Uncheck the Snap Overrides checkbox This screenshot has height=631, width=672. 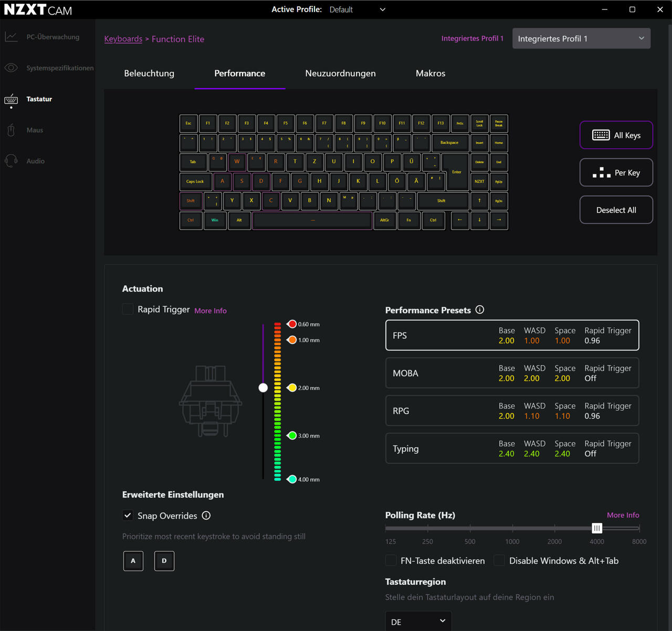tap(128, 515)
